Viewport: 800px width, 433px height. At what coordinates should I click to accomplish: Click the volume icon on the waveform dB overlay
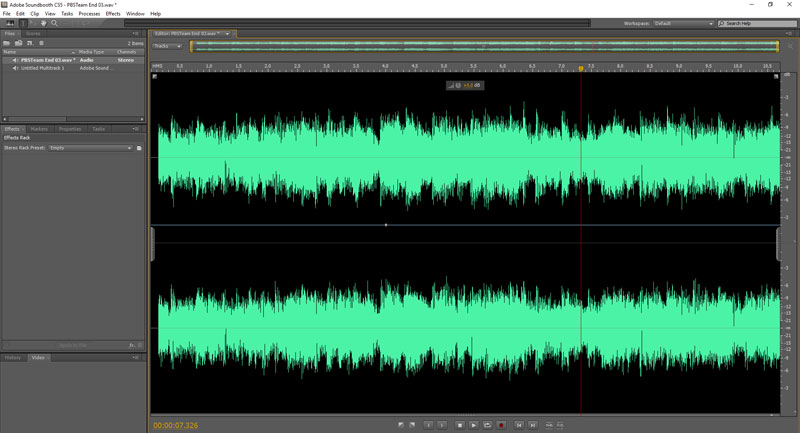[451, 85]
